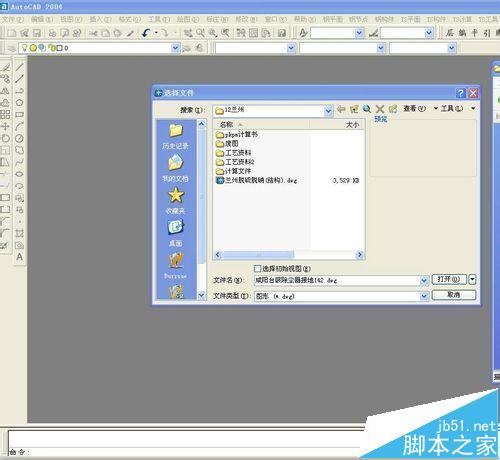Click the file name input field

click(337, 281)
